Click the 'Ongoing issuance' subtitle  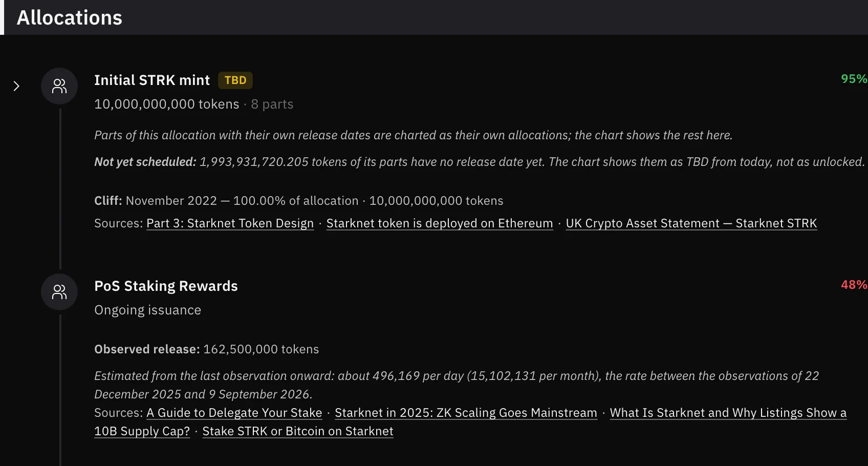click(148, 310)
